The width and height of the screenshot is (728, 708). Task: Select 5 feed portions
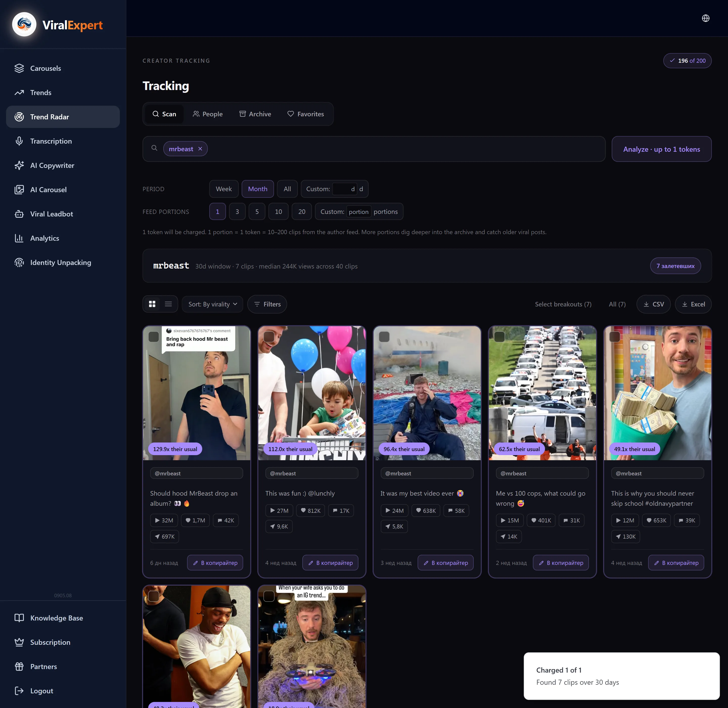(257, 212)
